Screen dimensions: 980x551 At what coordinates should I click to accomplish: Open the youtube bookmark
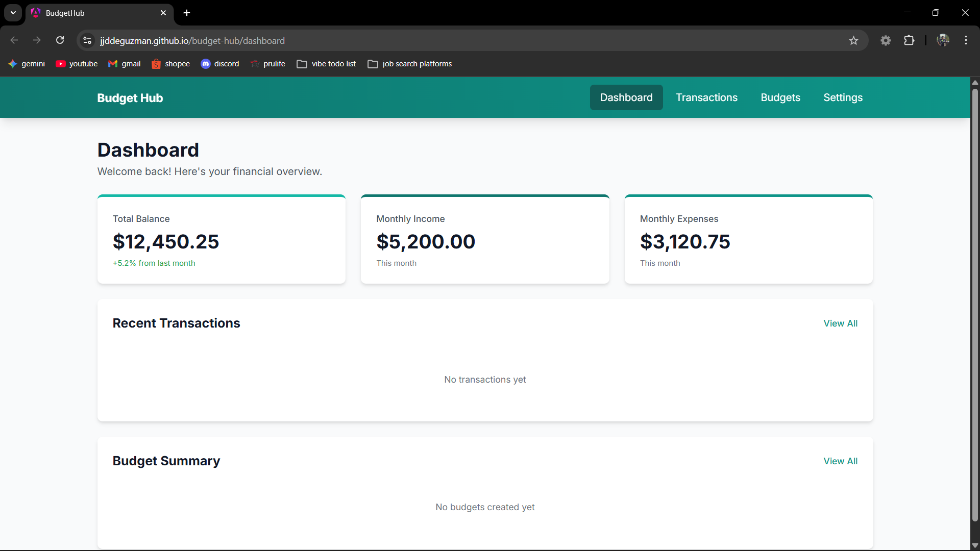tap(77, 64)
